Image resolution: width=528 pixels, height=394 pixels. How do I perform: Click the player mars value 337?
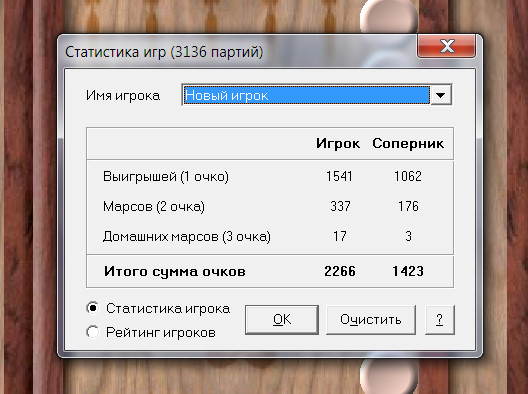pos(340,206)
